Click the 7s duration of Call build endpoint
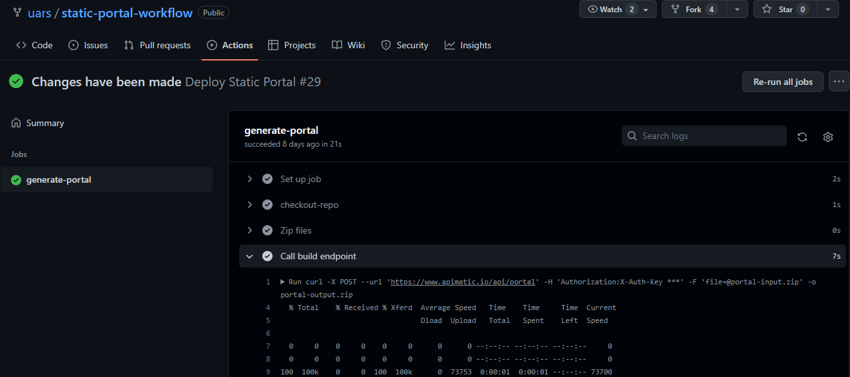Viewport: 850px width, 377px height. point(836,256)
